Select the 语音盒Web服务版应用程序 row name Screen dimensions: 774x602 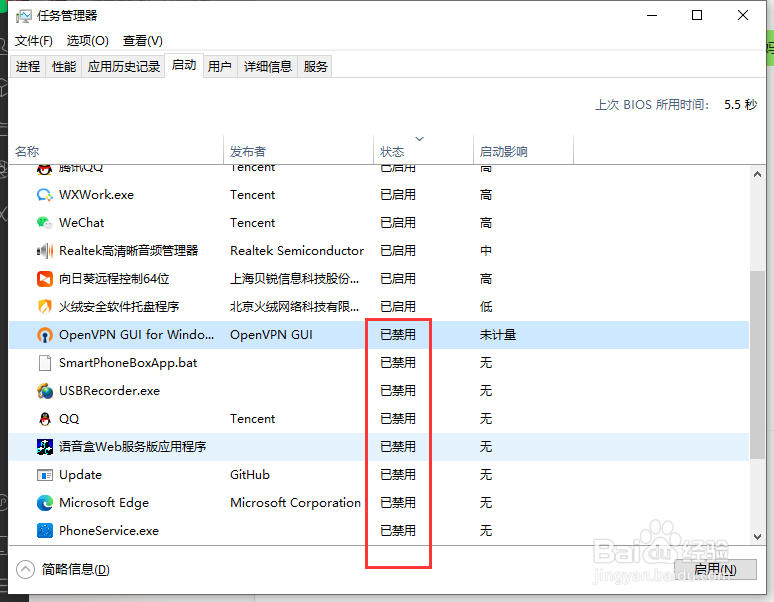(132, 447)
